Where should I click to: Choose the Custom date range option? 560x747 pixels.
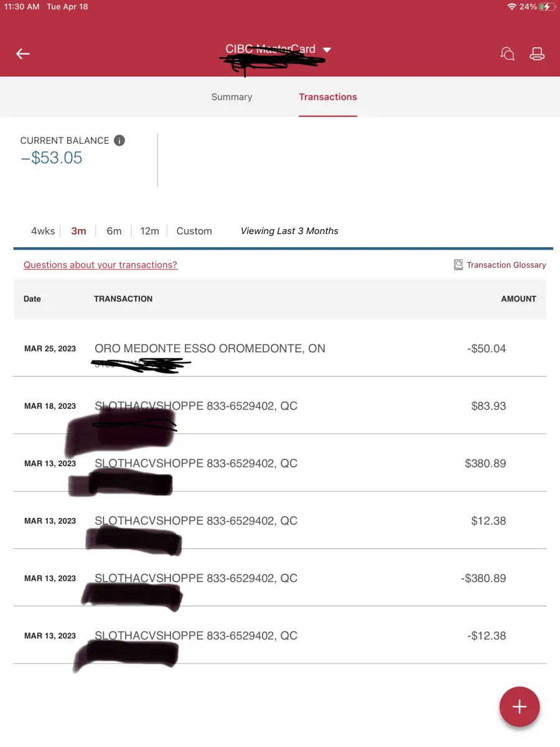[194, 231]
